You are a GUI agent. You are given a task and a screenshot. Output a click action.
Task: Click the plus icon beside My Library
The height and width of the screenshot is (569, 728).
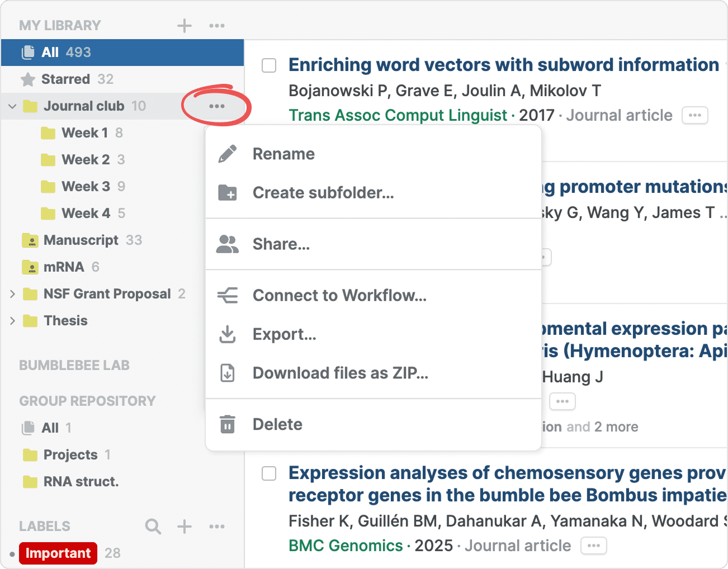184,26
